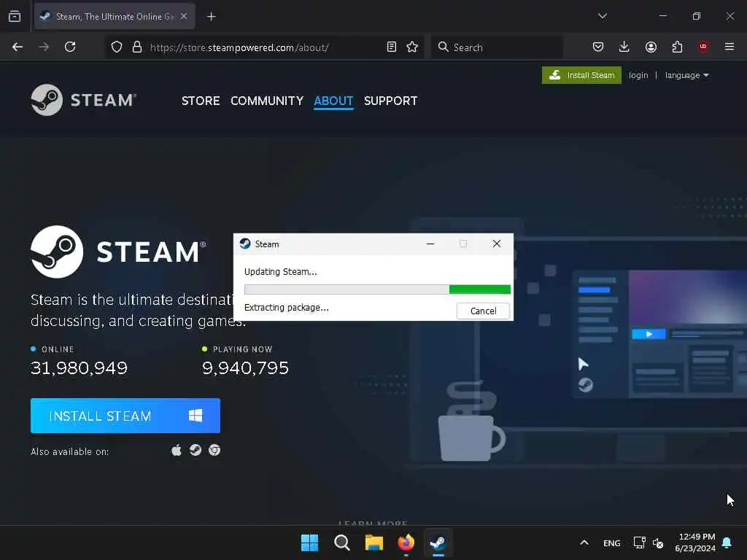This screenshot has height=560, width=747.
Task: Click the PLAYING NOW count 9,940,795
Action: 245,368
